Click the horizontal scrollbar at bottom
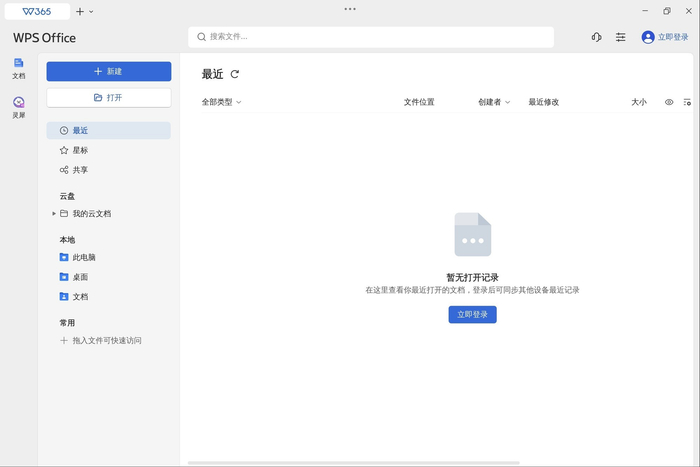The image size is (700, 467). [353, 462]
